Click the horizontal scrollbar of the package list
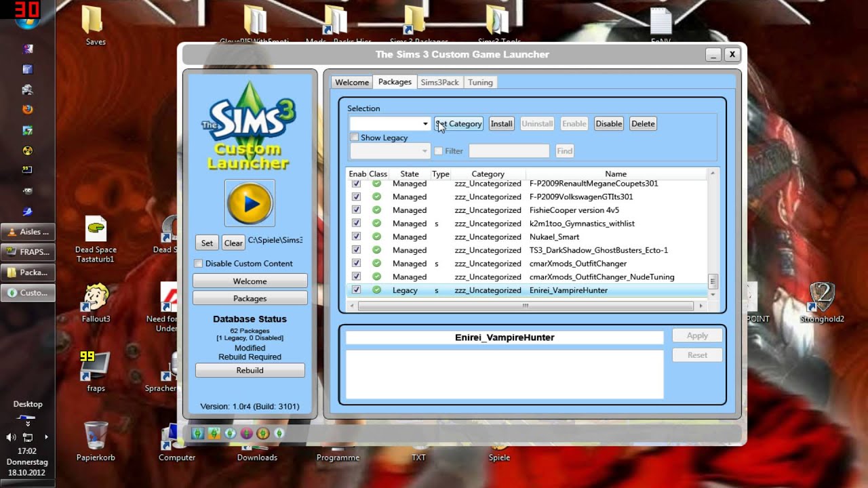Image resolution: width=868 pixels, height=488 pixels. tap(525, 306)
